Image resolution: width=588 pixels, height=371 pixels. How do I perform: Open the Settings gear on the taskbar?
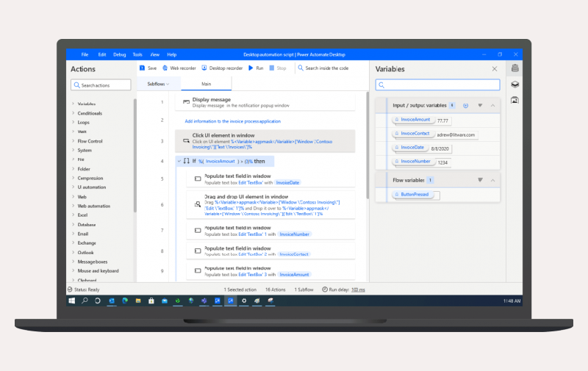pyautogui.click(x=244, y=300)
